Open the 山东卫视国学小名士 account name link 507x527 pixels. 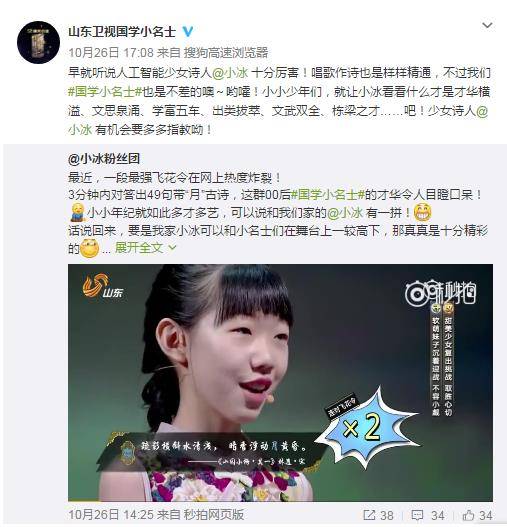tap(122, 32)
